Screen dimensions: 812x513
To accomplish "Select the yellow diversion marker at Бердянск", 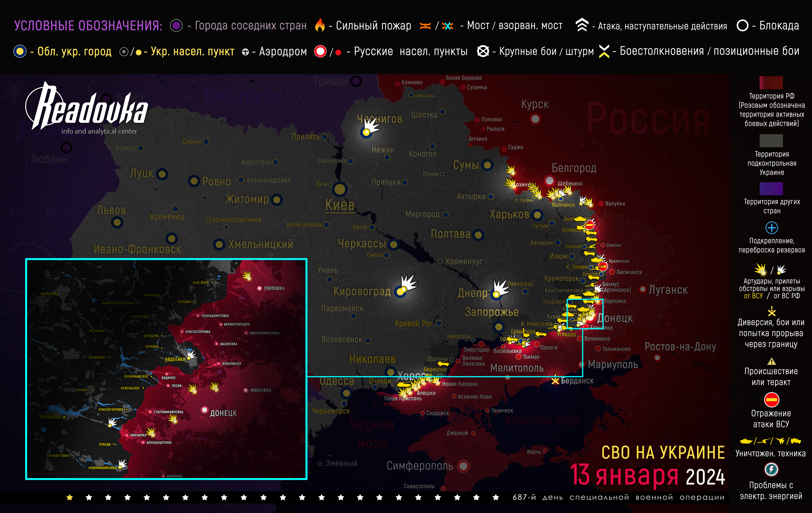I will click(555, 380).
